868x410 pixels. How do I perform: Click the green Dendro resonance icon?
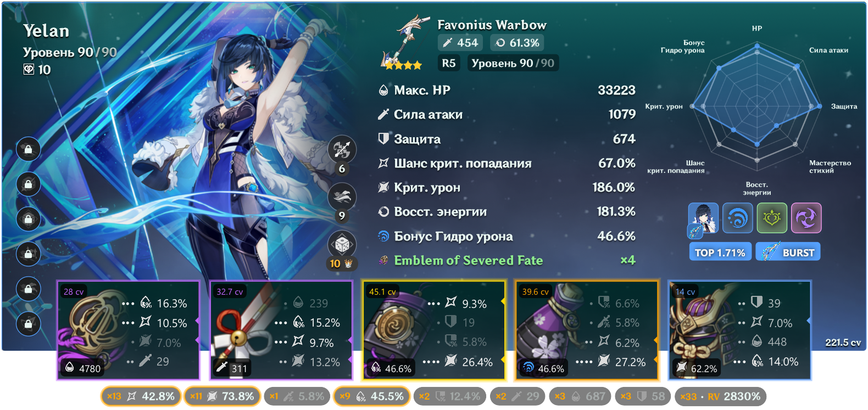pyautogui.click(x=772, y=218)
